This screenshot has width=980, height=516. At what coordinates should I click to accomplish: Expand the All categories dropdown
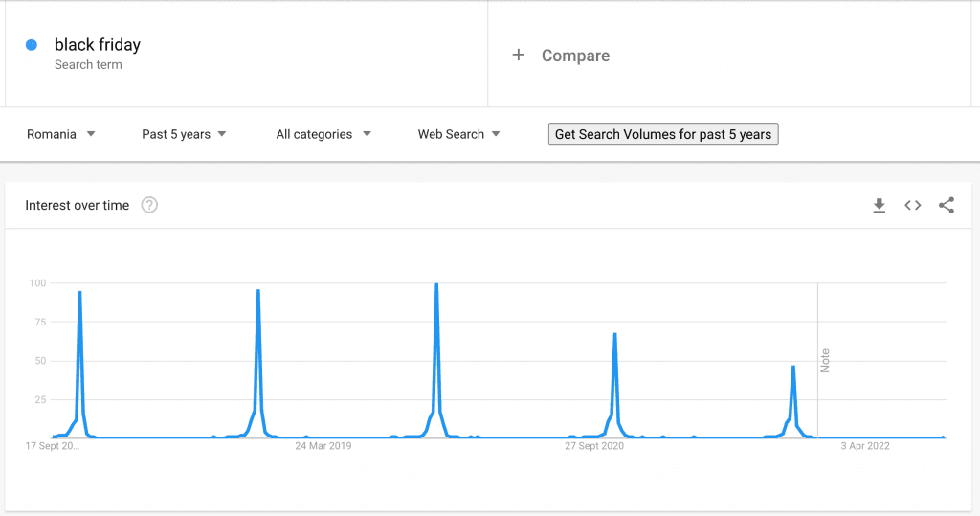323,134
